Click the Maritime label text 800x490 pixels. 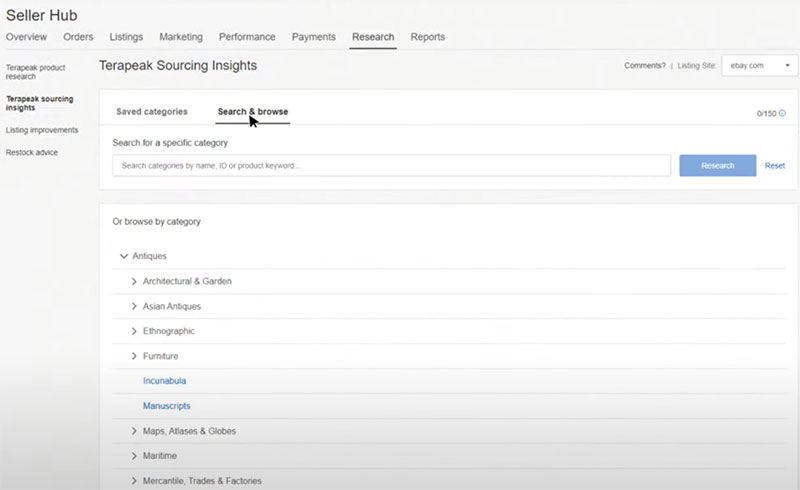tap(160, 456)
